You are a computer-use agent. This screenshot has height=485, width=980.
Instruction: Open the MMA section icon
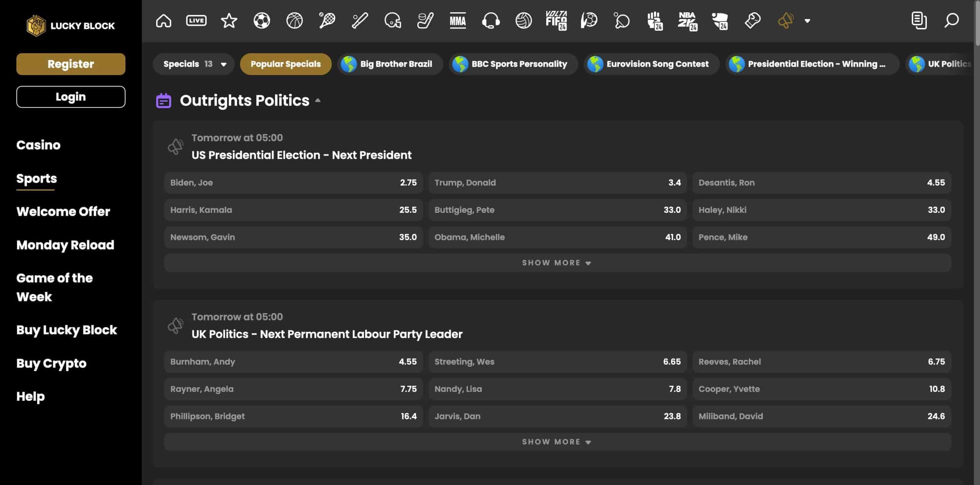pyautogui.click(x=458, y=21)
